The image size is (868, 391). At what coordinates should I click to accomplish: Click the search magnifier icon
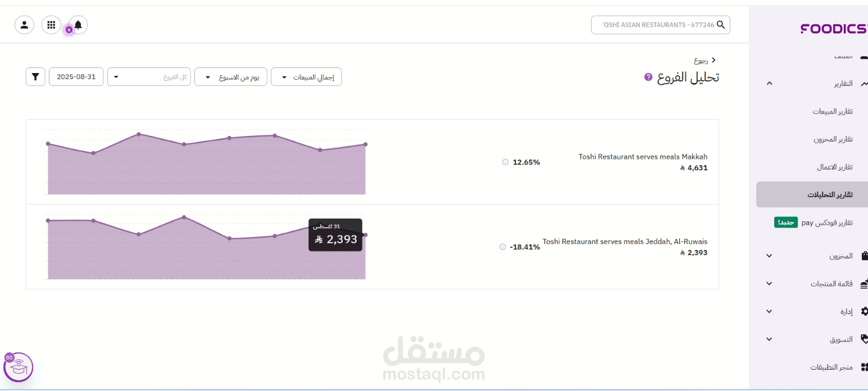[721, 25]
